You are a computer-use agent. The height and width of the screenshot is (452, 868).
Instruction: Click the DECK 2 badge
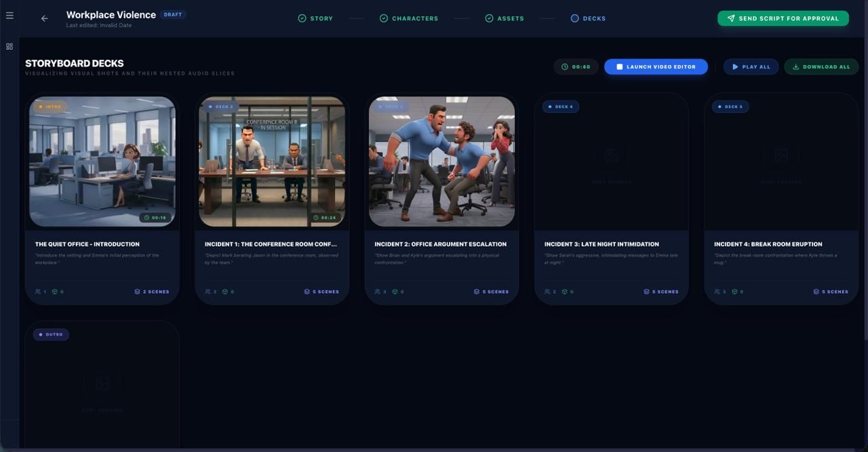[220, 107]
